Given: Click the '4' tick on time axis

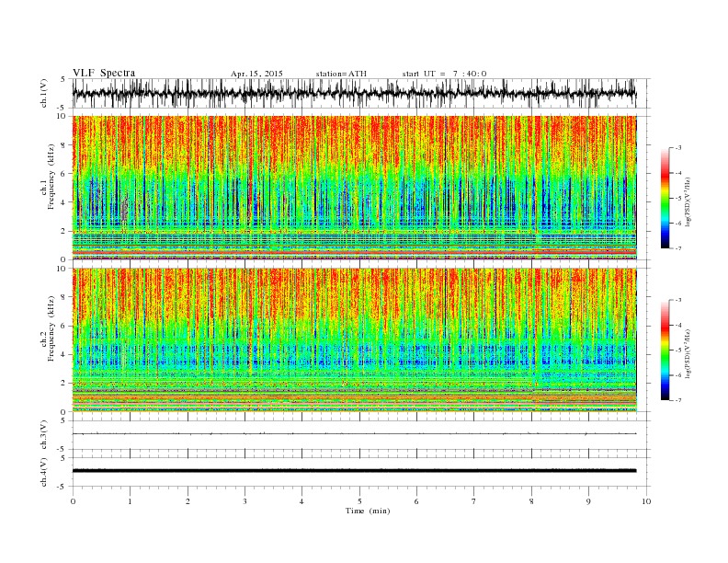Looking at the screenshot, I should (301, 501).
